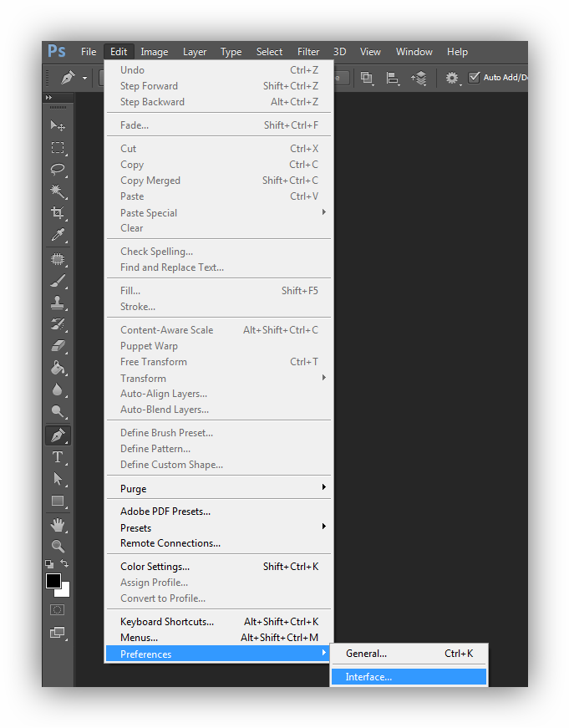
Task: Swap foreground and background colors
Action: point(64,563)
